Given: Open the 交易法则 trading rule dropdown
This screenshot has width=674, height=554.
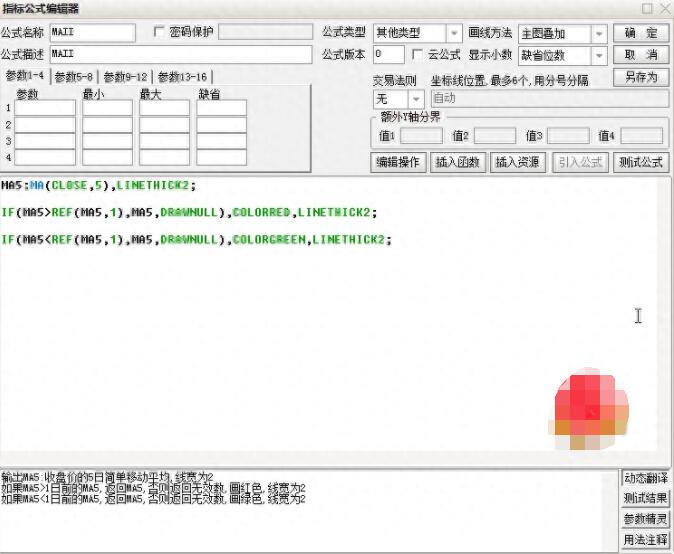Looking at the screenshot, I should pos(416,99).
